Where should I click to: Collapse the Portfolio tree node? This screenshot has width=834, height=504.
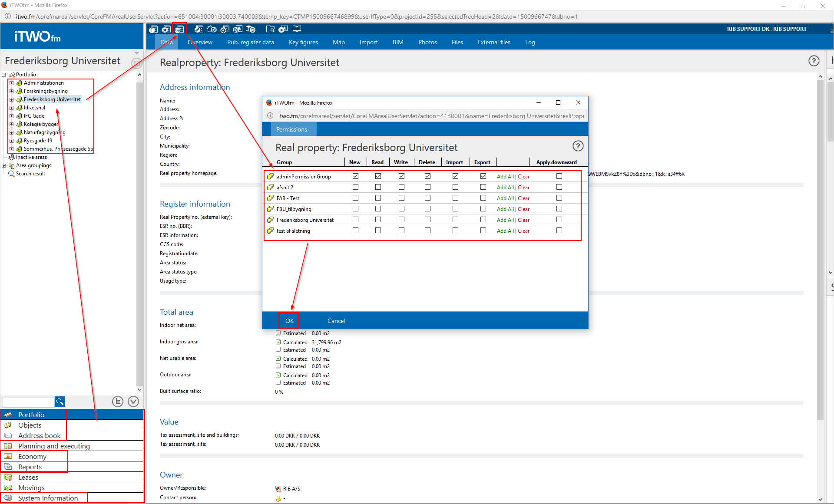click(x=3, y=75)
